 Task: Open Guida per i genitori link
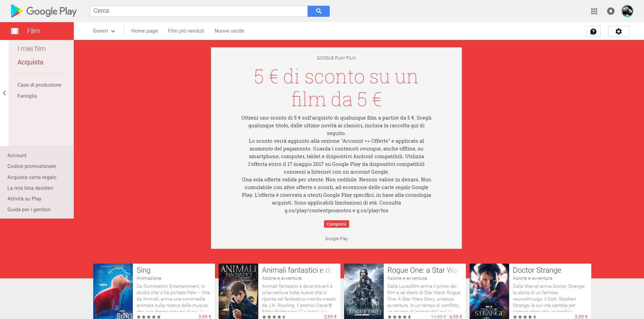click(x=29, y=210)
